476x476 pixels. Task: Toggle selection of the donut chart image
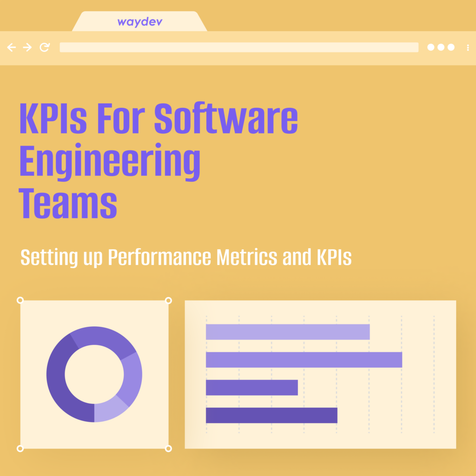[x=94, y=374]
